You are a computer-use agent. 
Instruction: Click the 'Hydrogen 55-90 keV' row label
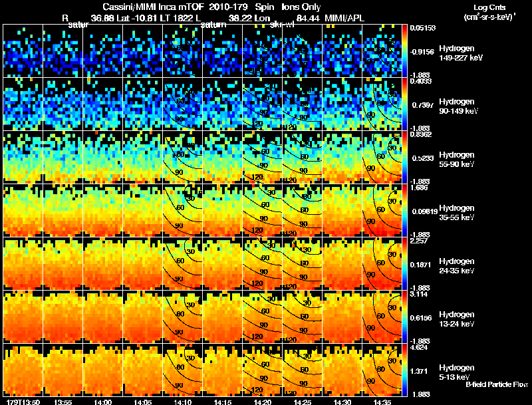click(x=457, y=160)
